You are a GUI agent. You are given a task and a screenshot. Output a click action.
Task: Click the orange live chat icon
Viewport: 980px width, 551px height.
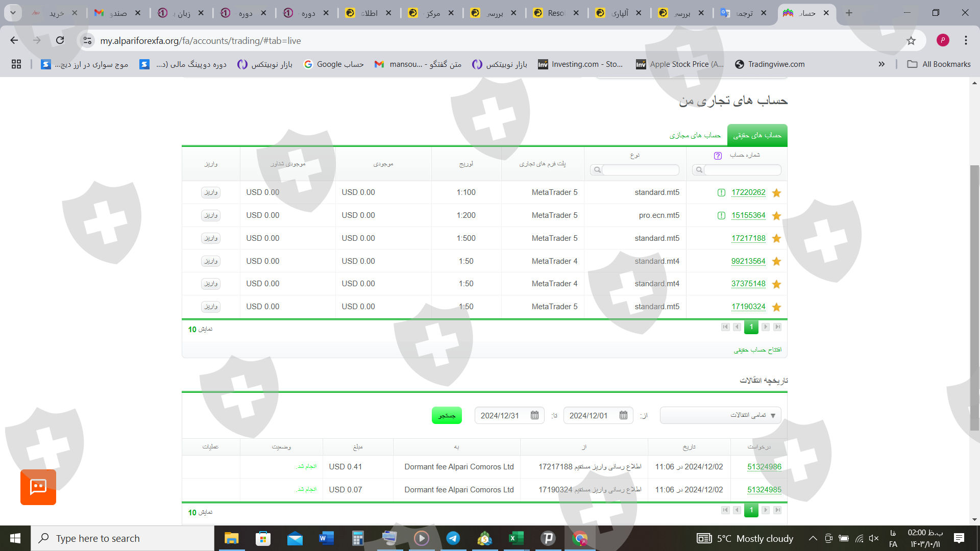[38, 487]
